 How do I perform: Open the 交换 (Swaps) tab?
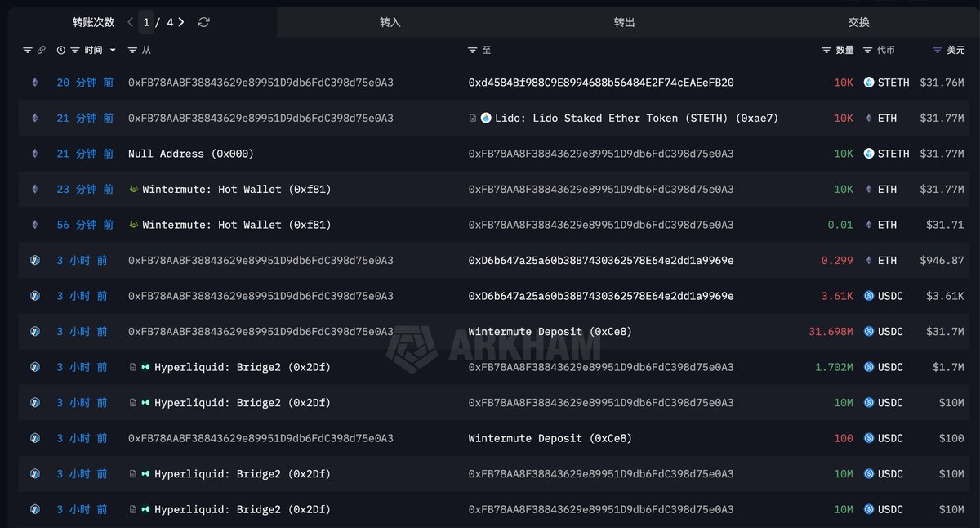[858, 22]
